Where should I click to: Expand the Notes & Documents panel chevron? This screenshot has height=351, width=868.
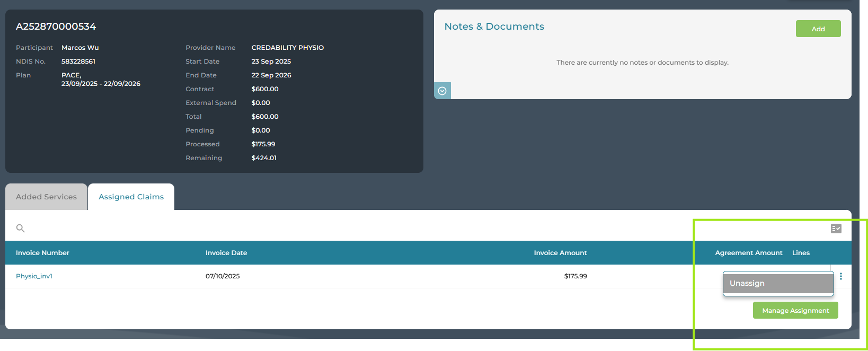click(442, 91)
